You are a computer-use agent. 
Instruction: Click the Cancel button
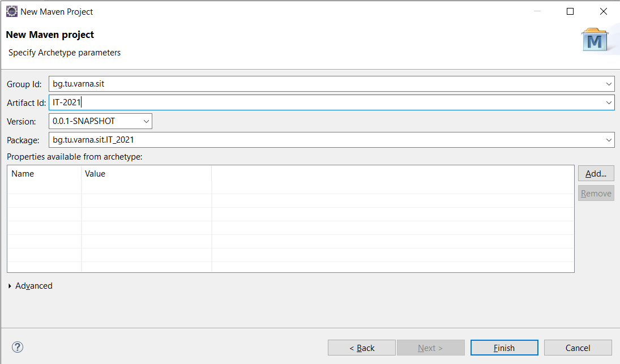[x=578, y=348]
